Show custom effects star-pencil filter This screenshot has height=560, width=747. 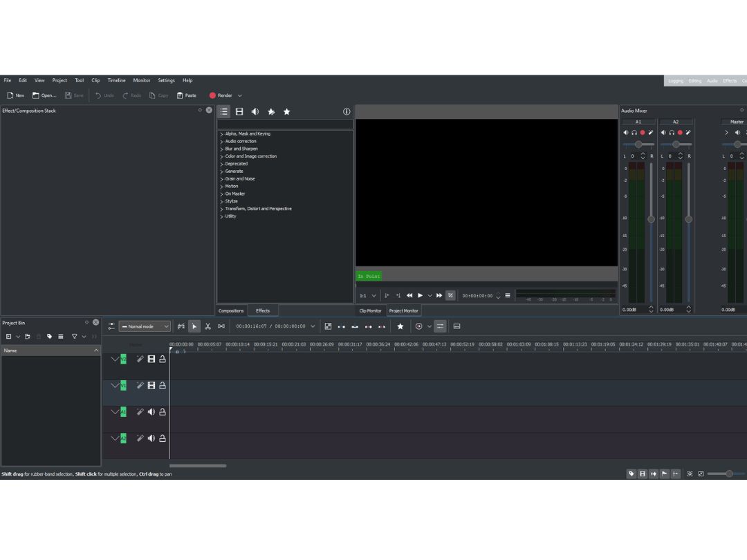[271, 111]
